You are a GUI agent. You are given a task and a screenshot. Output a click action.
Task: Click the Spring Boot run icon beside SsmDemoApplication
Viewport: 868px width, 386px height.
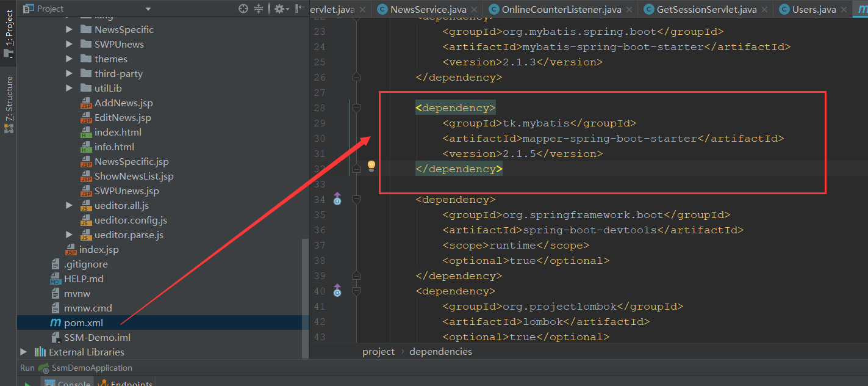click(x=43, y=368)
